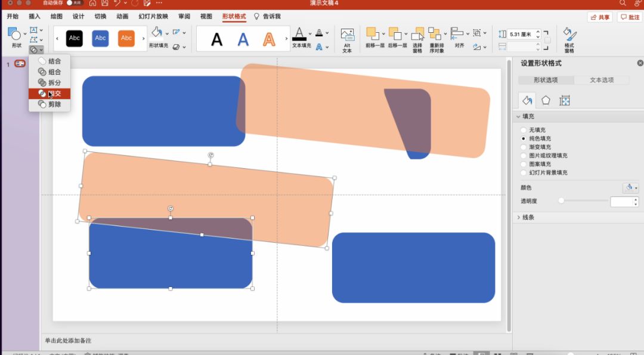Show next shape styles gallery arrow
This screenshot has width=644, height=355.
tap(143, 39)
